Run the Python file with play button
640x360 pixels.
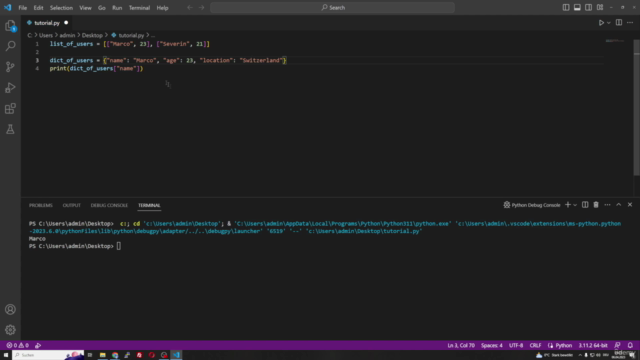(x=601, y=23)
